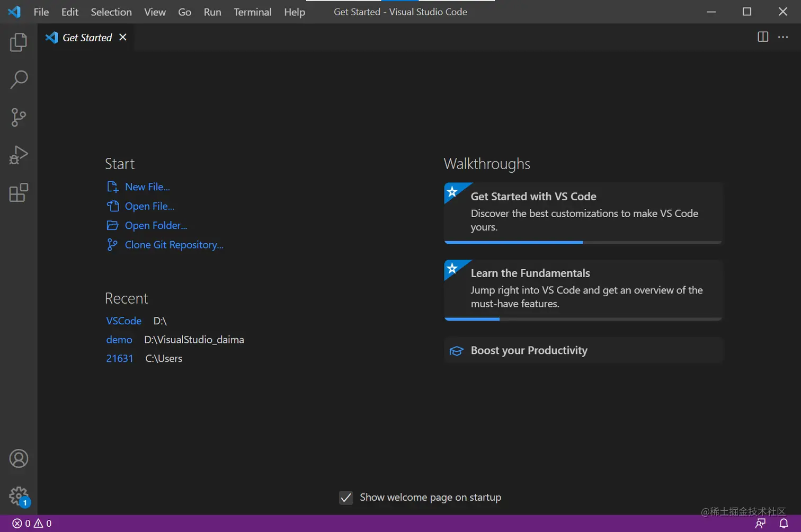Open the View menu

(x=155, y=12)
